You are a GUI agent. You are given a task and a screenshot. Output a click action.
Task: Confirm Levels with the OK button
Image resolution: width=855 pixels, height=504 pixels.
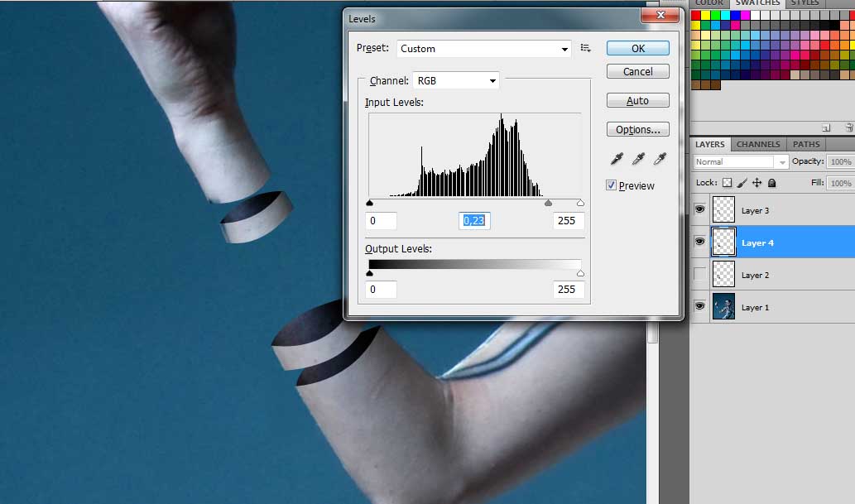638,49
